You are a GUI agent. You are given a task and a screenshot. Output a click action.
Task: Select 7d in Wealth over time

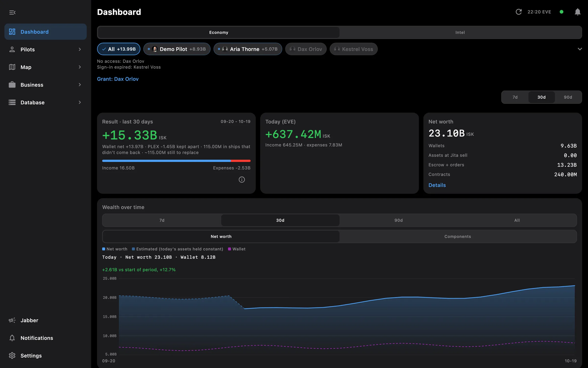[x=162, y=220]
